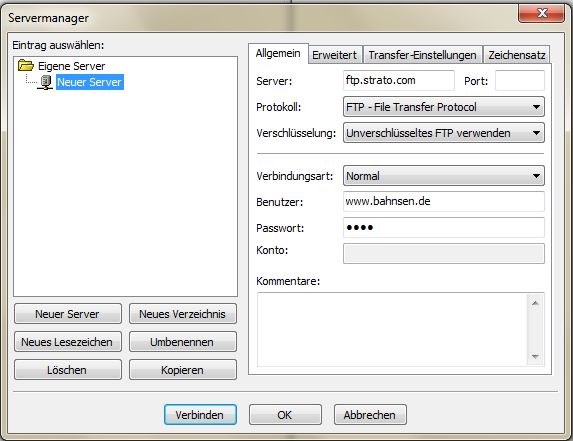
Task: Click the Abbrechen button
Action: click(x=370, y=415)
